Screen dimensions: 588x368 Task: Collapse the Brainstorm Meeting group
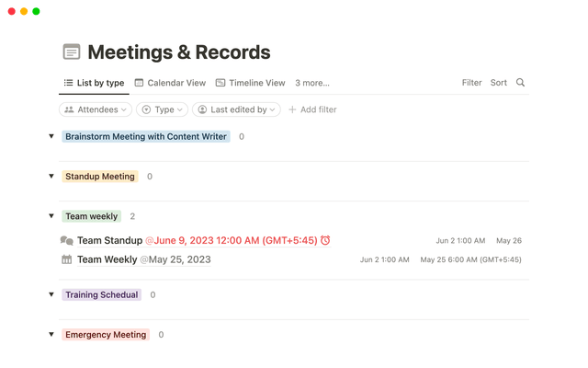pyautogui.click(x=51, y=136)
